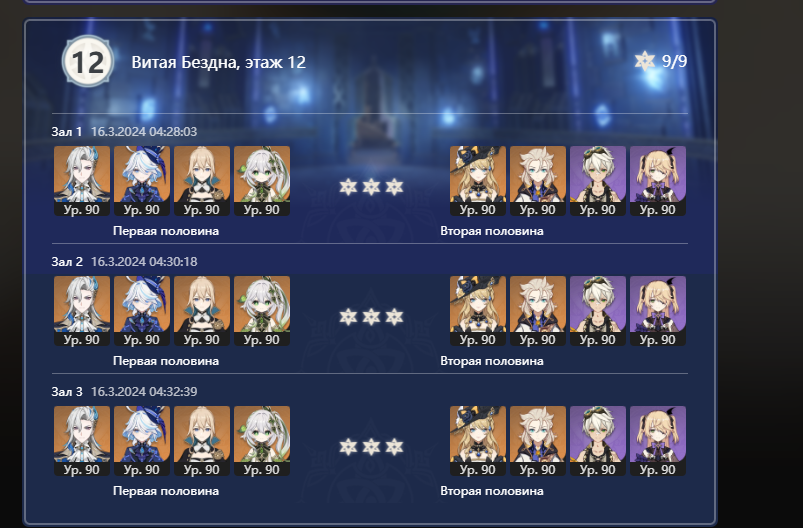The width and height of the screenshot is (803, 528).
Task: Click Nahida portrait in Зал 1 first half
Action: click(x=262, y=181)
